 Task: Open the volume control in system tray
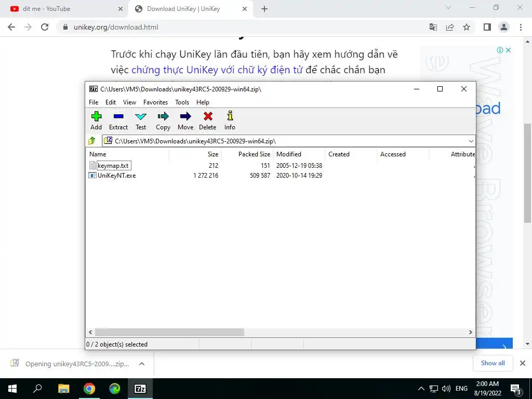[x=446, y=389]
